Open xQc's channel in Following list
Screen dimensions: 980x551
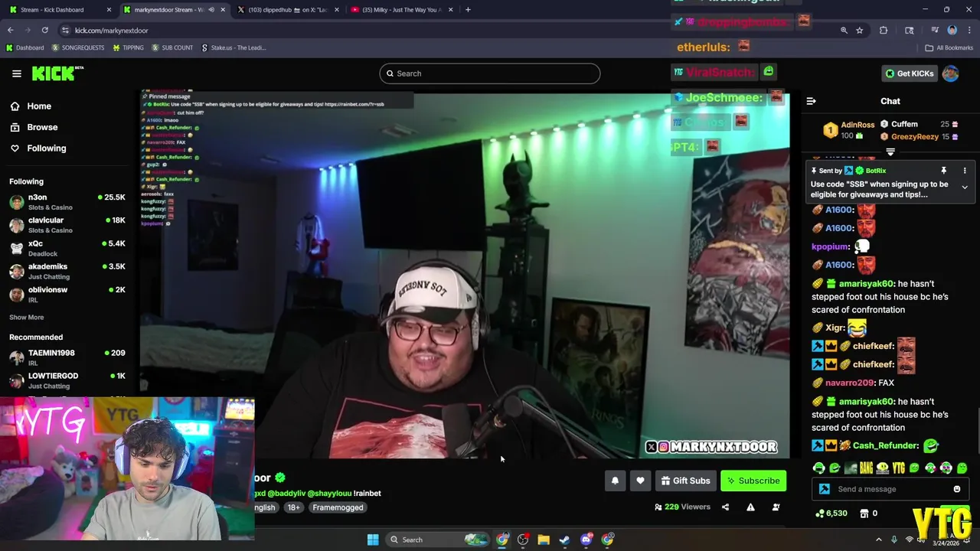tap(67, 248)
